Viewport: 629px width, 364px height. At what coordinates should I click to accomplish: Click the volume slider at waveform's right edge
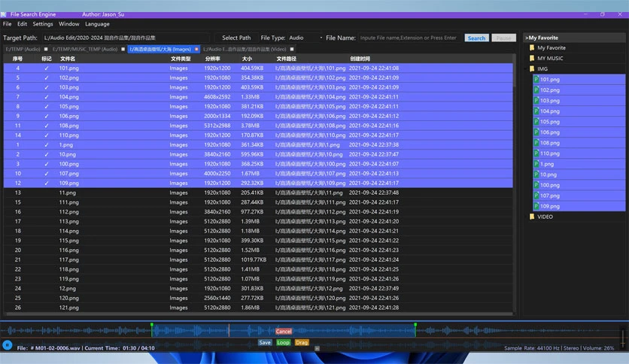(622, 338)
